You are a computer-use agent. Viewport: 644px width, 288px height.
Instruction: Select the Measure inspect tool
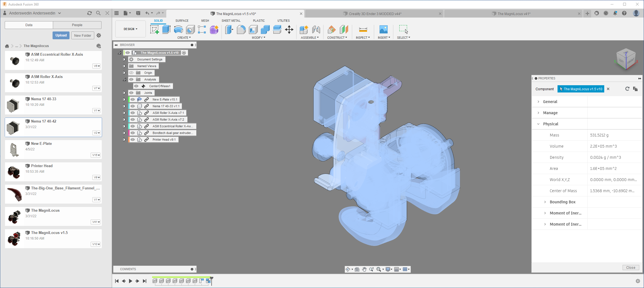tap(363, 29)
